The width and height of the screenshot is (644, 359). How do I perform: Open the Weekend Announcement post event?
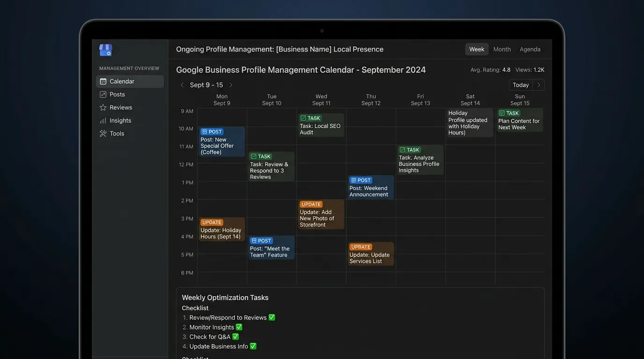pos(371,187)
